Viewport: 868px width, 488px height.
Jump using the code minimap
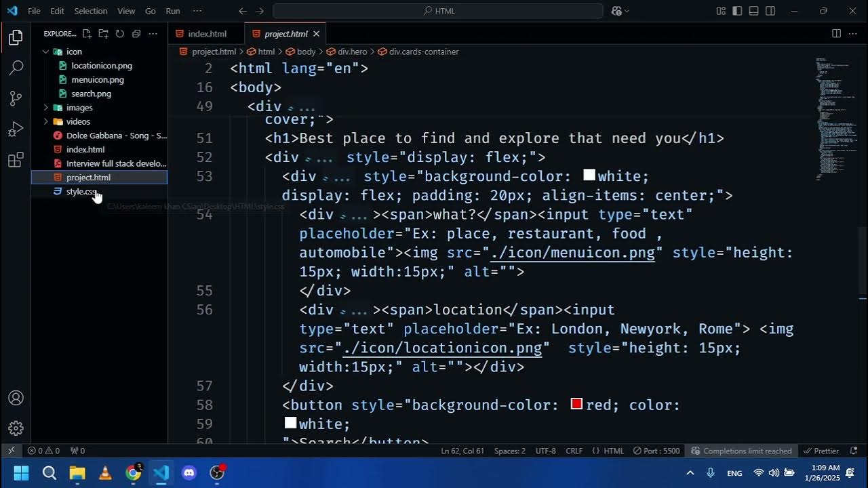[x=835, y=119]
